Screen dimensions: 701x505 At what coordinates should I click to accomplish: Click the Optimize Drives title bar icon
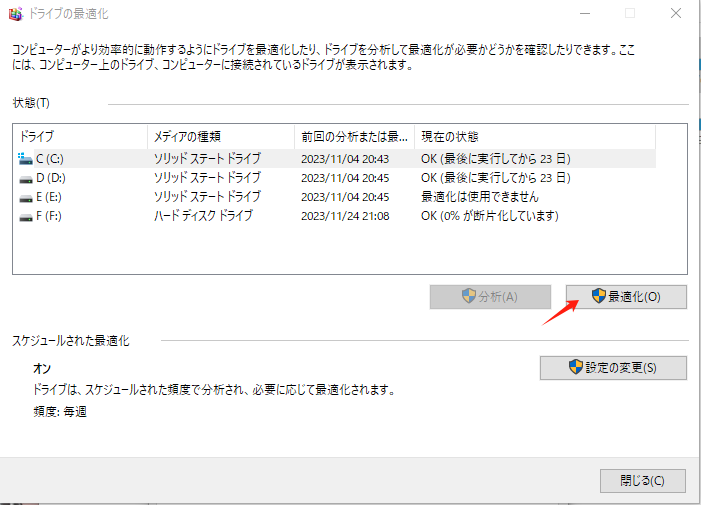(13, 14)
